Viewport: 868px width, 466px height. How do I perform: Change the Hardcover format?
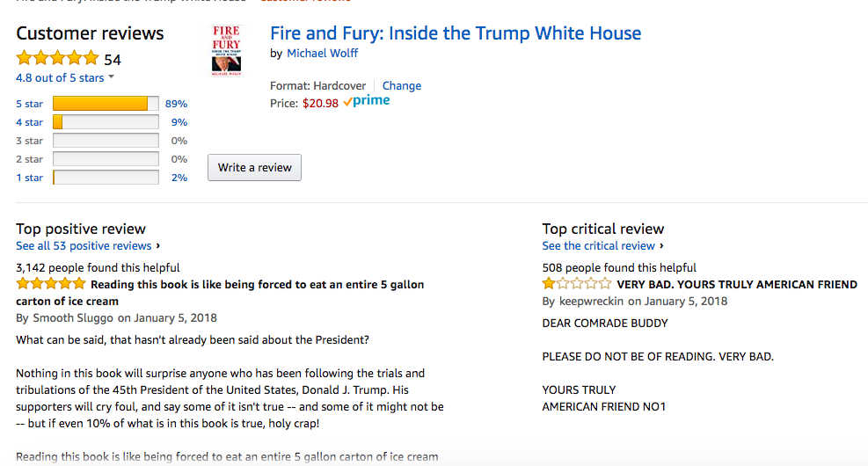pyautogui.click(x=402, y=86)
